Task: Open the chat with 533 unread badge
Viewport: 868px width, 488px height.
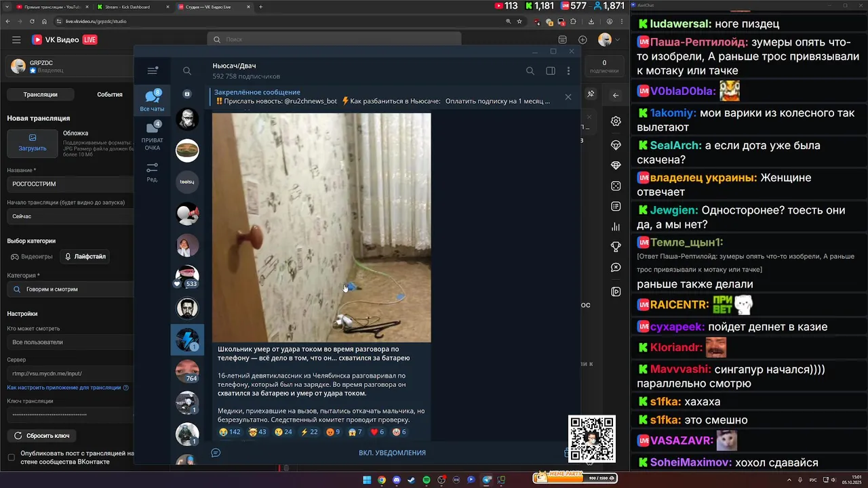Action: [187, 277]
